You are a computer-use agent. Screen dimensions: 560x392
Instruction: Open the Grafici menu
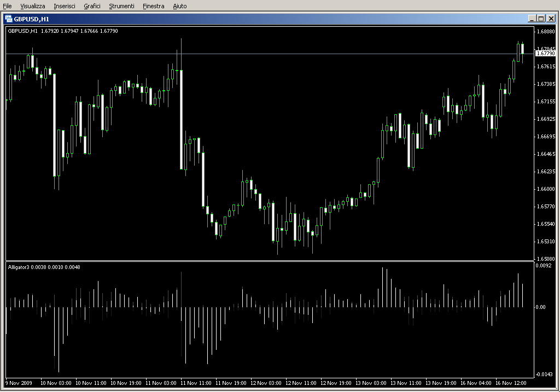pos(92,6)
